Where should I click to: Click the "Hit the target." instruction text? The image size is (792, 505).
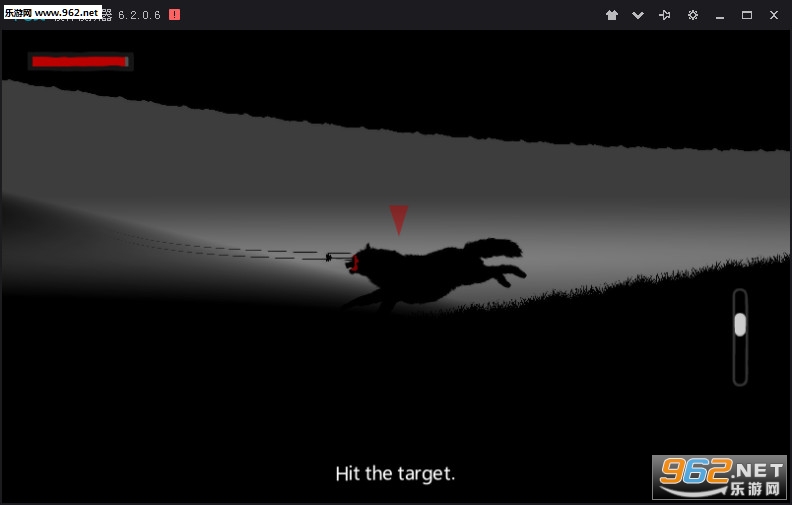point(395,473)
